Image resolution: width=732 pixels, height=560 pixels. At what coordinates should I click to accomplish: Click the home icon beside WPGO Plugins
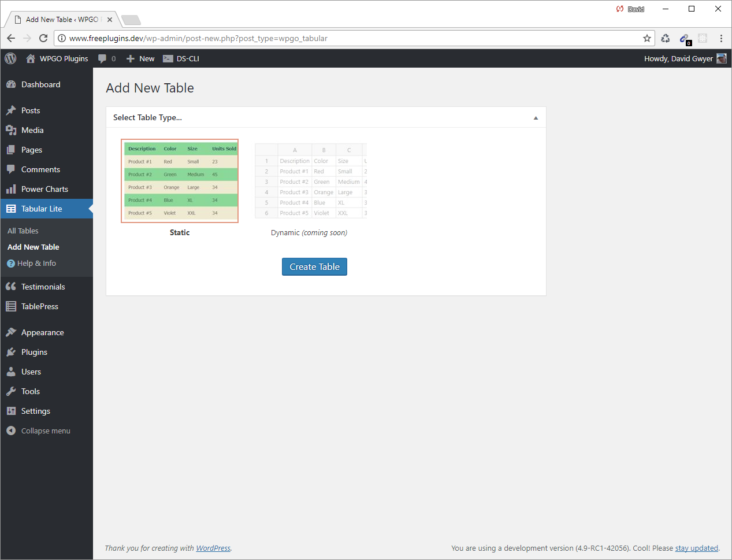31,58
